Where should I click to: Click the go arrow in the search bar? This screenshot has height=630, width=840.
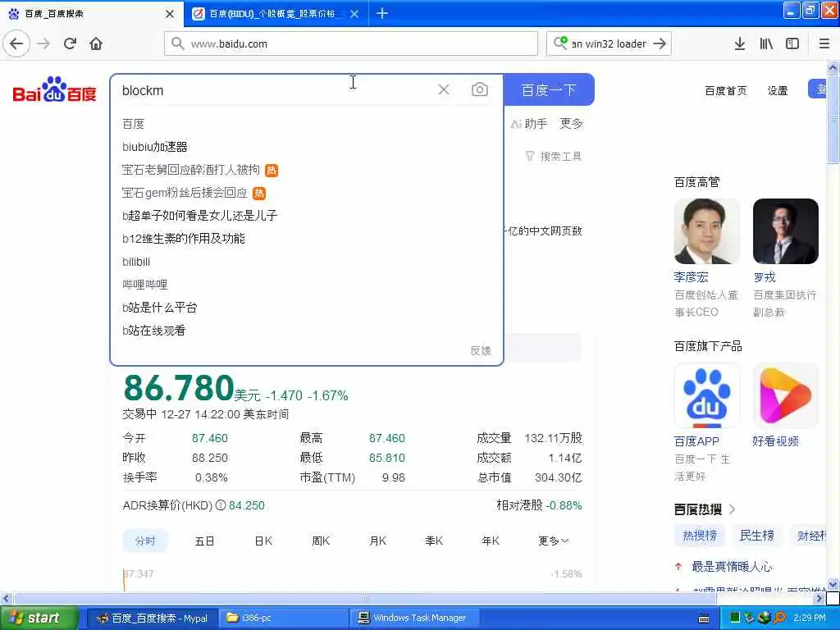tap(660, 43)
